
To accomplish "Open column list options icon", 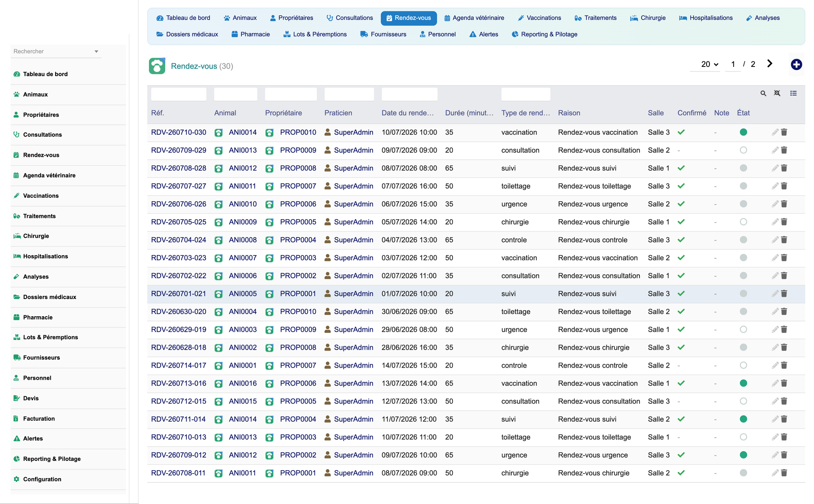I will [x=793, y=93].
